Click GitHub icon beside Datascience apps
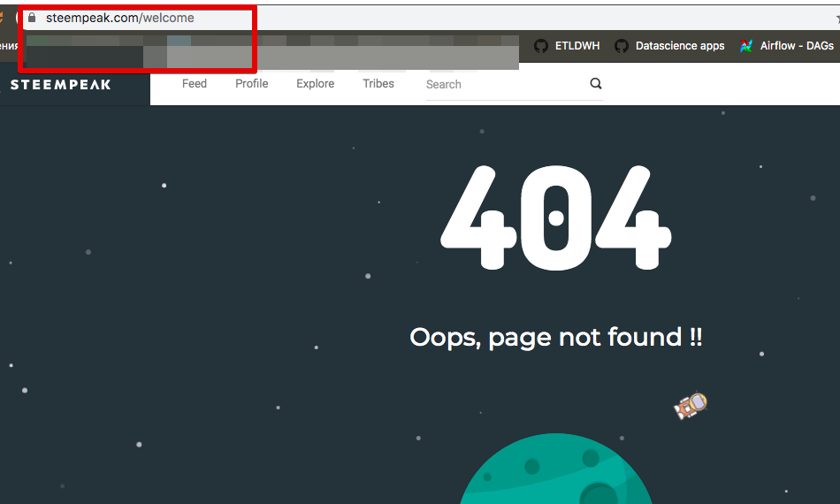The image size is (840, 504). 622,46
